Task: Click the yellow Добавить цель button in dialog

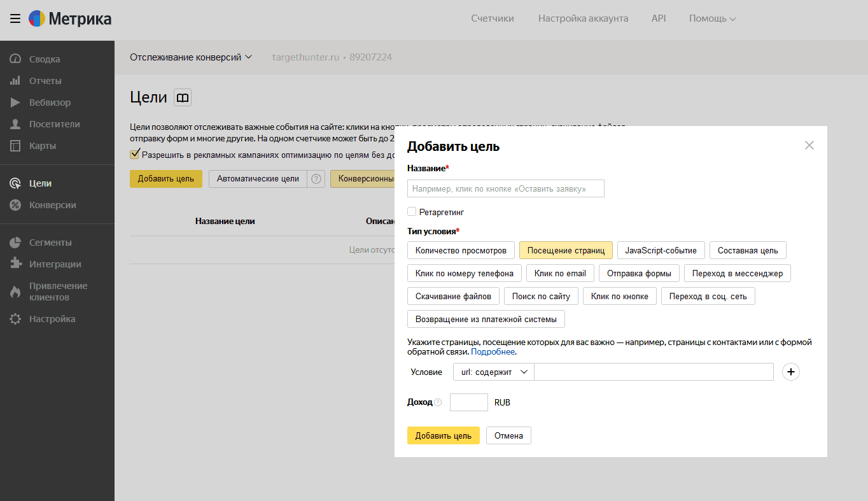Action: pyautogui.click(x=443, y=435)
